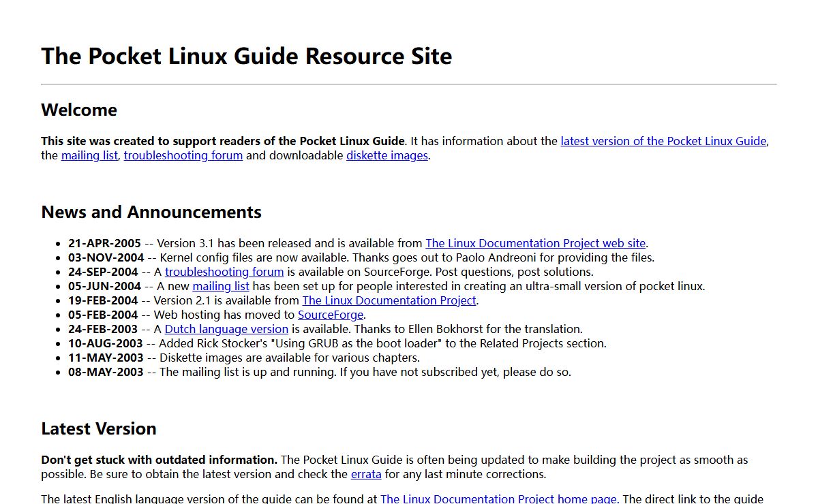Click the bold text "Don't get stuck with outdated information."
This screenshot has height=504, width=818.
[159, 460]
